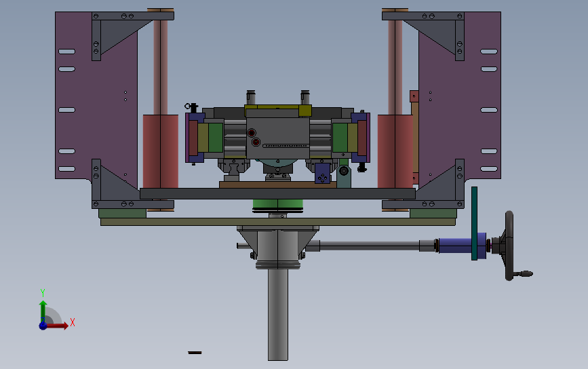Select the green cylinder beneath the base plate

pos(278,205)
